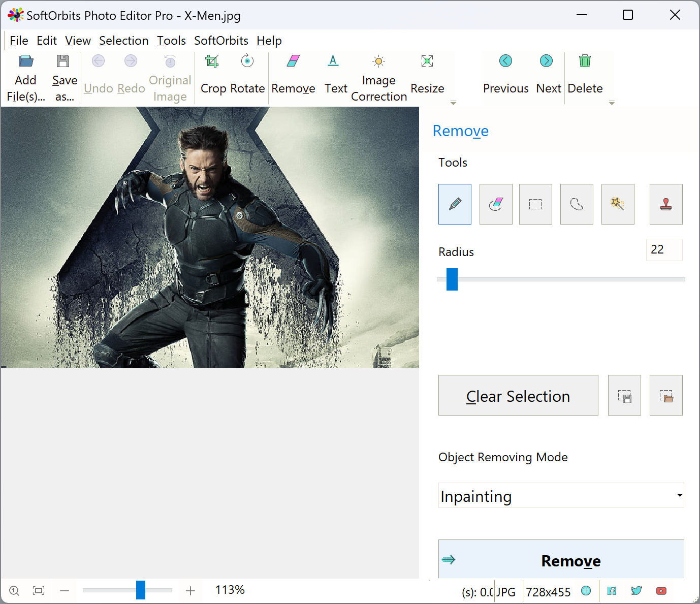Open the Edit menu
Viewport: 700px width, 604px height.
coord(47,41)
